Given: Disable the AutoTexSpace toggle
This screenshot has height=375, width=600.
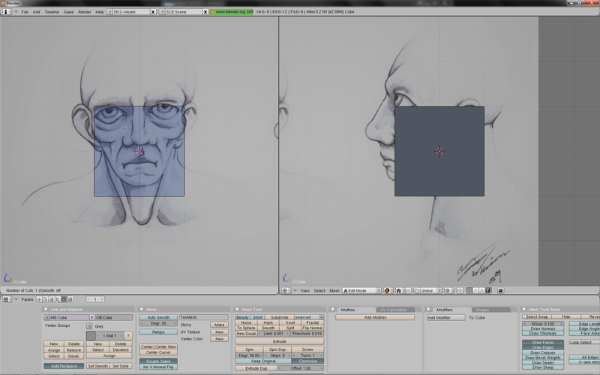Looking at the screenshot, I should click(64, 366).
